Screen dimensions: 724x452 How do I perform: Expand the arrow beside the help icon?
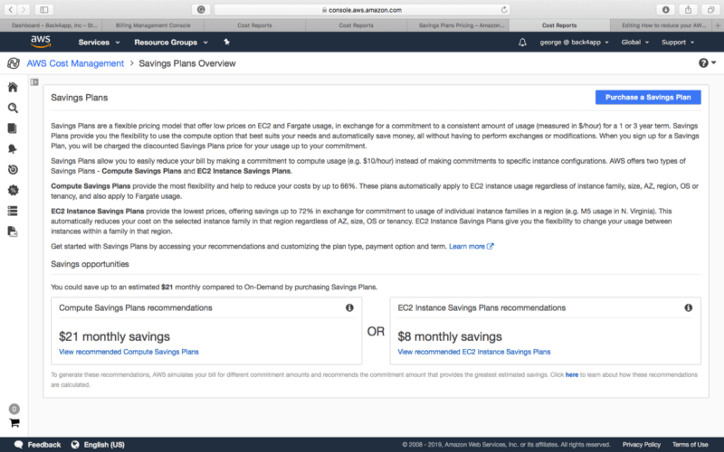pyautogui.click(x=714, y=63)
